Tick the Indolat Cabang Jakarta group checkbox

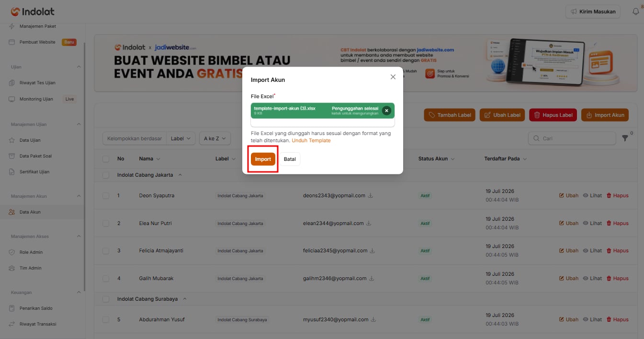pyautogui.click(x=106, y=175)
